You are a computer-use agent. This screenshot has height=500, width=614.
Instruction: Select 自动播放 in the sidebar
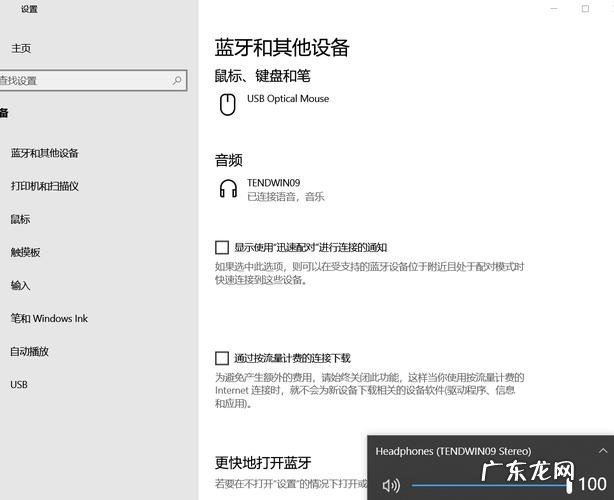point(30,351)
